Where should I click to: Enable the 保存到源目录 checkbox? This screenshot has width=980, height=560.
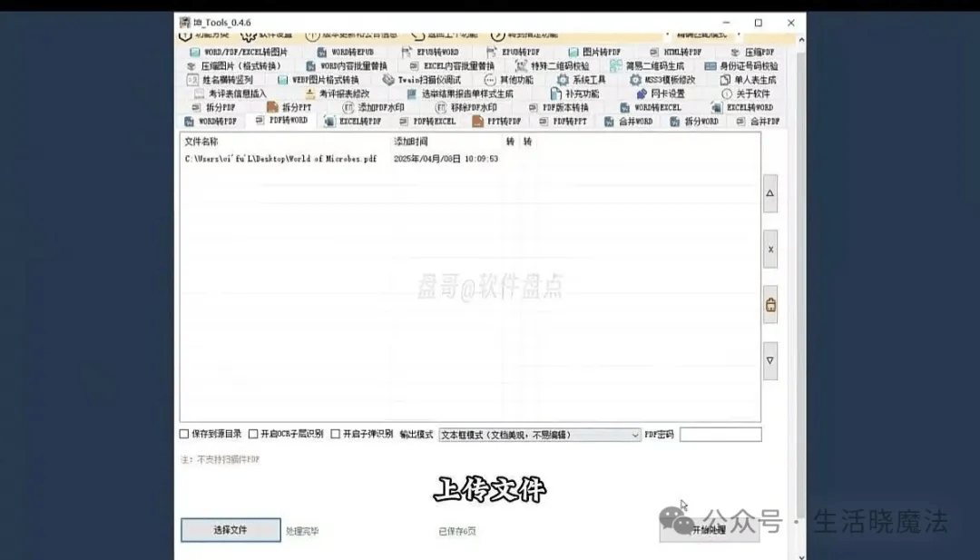pyautogui.click(x=185, y=435)
